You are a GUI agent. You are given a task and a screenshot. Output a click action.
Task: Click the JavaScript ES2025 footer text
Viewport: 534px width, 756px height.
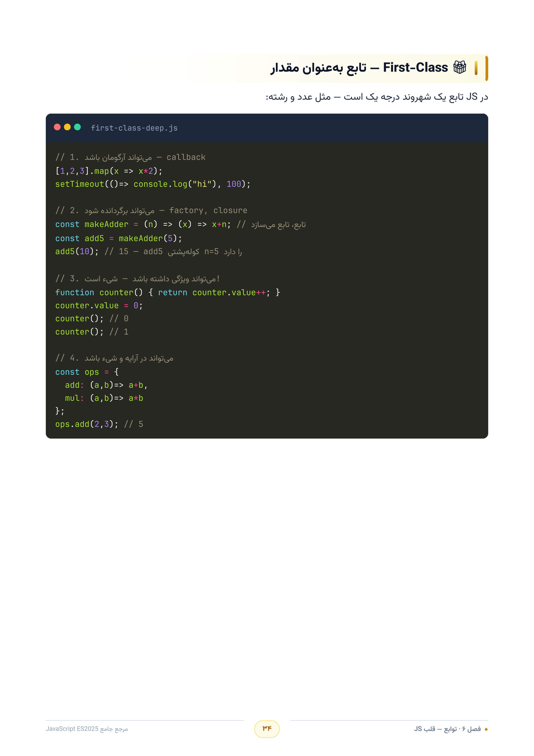pos(87,729)
